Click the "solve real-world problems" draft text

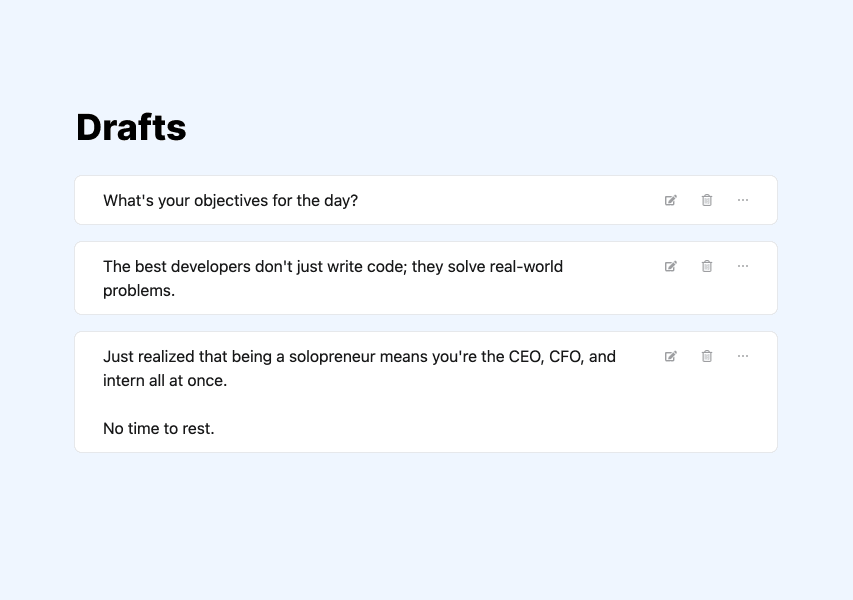[x=333, y=278]
